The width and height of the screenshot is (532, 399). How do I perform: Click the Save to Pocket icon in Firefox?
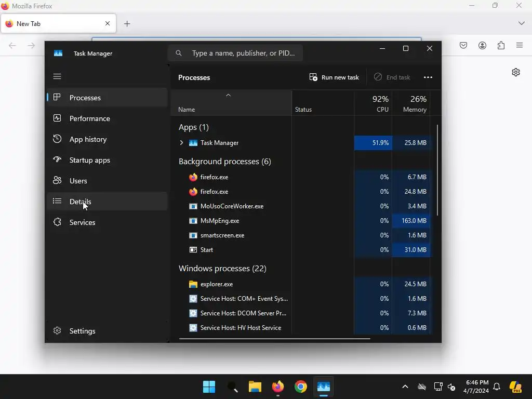coord(463,46)
